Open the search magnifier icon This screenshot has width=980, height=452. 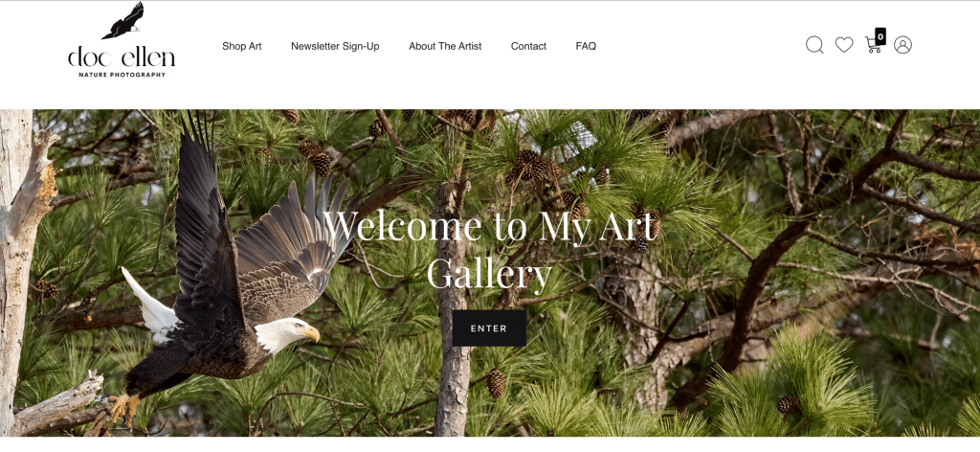tap(814, 45)
